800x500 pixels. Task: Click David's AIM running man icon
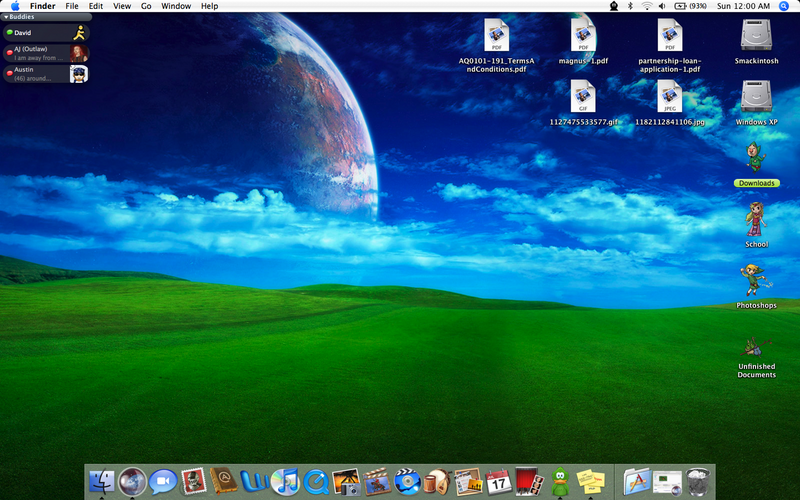[x=79, y=33]
